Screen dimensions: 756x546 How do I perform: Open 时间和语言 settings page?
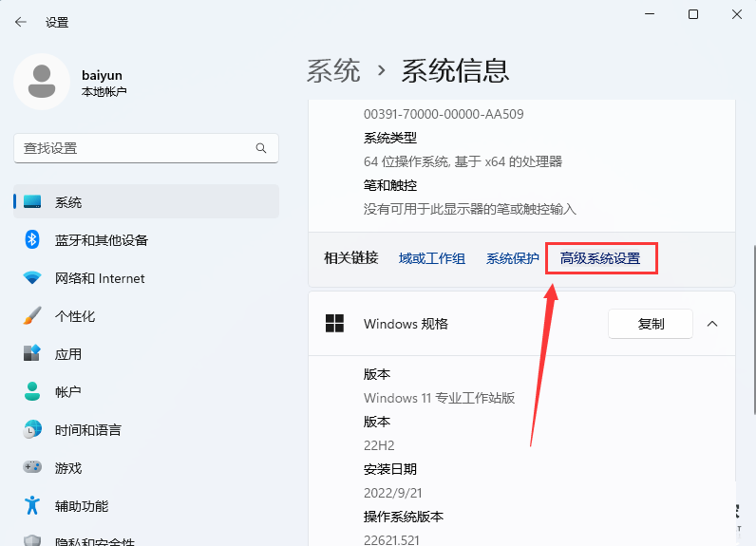tap(87, 430)
